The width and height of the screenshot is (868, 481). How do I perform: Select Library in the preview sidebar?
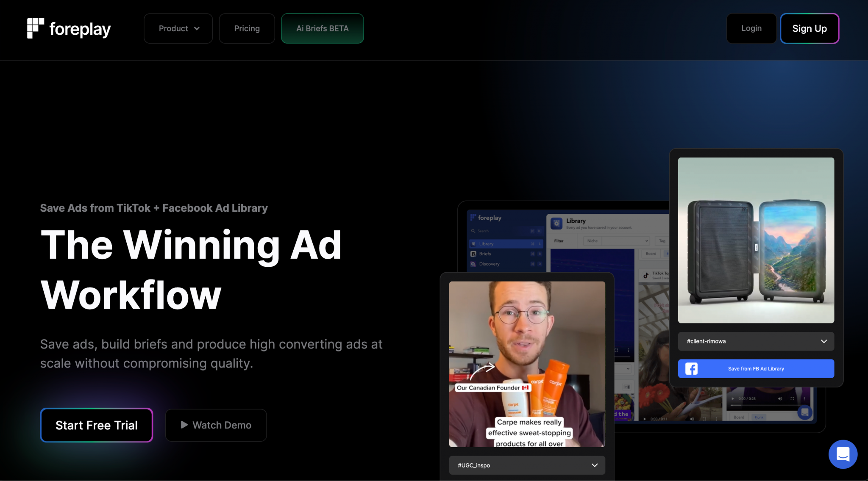click(x=506, y=244)
